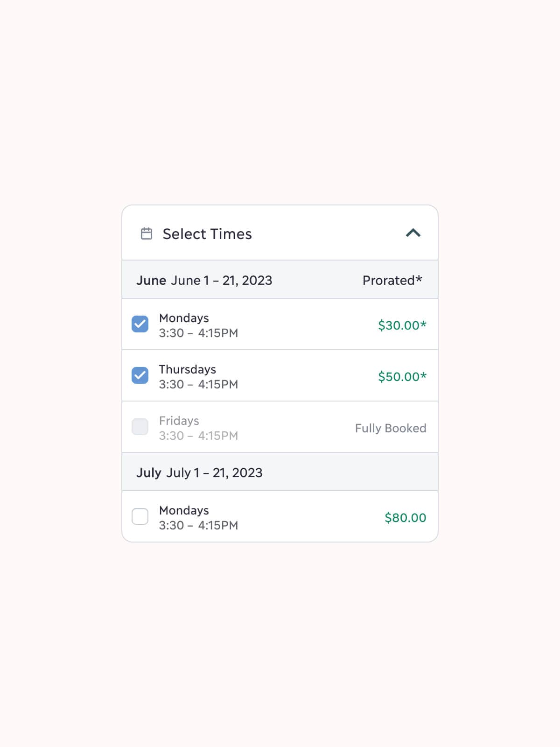Click the July 1 – 21, 2023 date range
560x747 pixels.
[215, 472]
